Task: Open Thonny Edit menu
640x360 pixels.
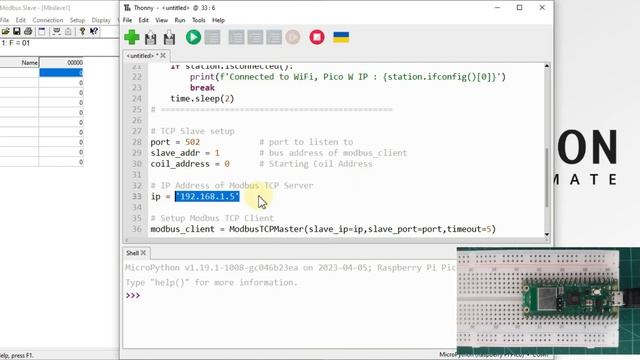Action: coord(143,20)
